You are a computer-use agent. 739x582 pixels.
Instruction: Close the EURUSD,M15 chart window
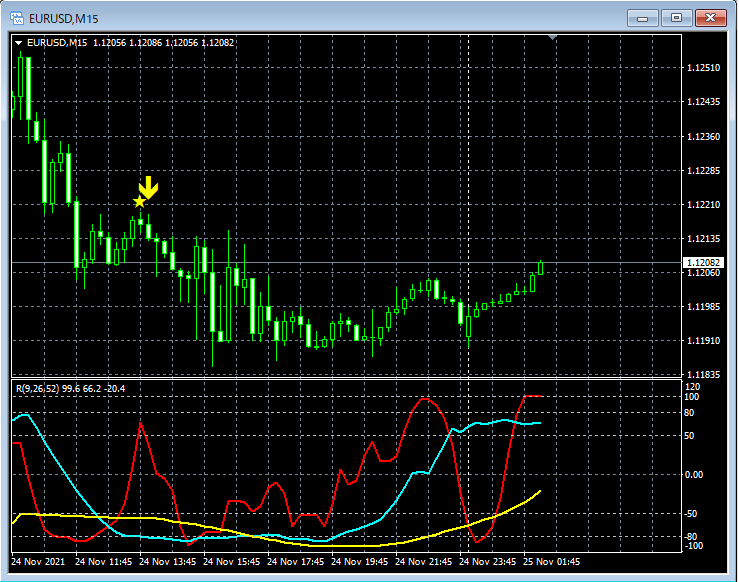[711, 18]
